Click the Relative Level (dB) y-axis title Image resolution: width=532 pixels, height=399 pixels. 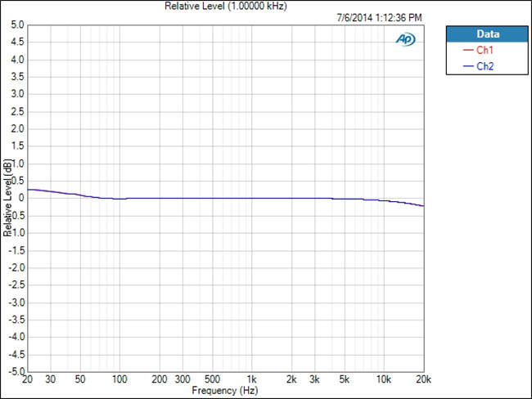[7, 199]
